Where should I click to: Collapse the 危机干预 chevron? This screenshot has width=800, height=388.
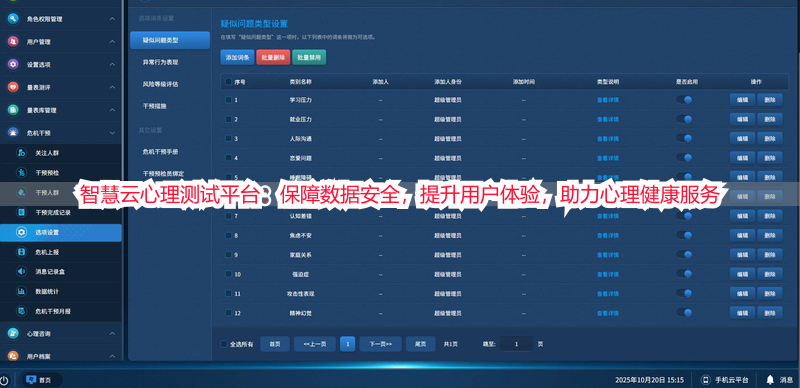[112, 133]
